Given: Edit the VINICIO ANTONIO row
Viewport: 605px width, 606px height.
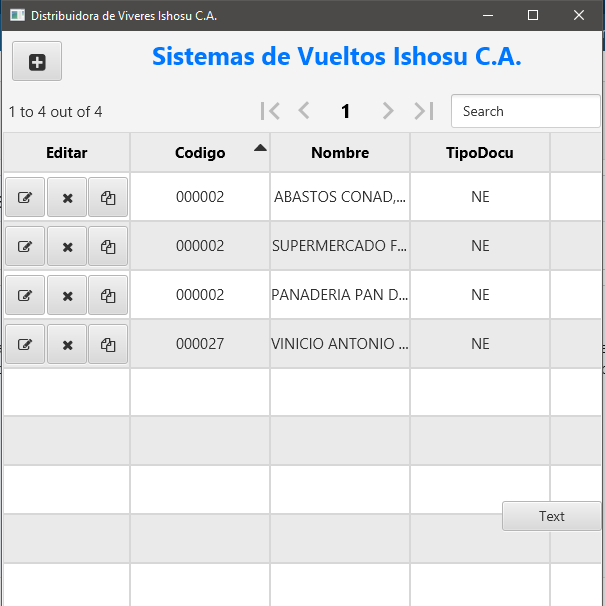Looking at the screenshot, I should [x=25, y=344].
